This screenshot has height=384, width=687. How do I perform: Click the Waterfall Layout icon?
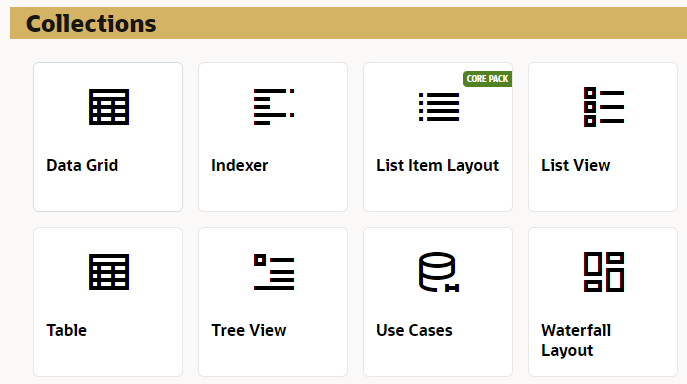coord(604,272)
